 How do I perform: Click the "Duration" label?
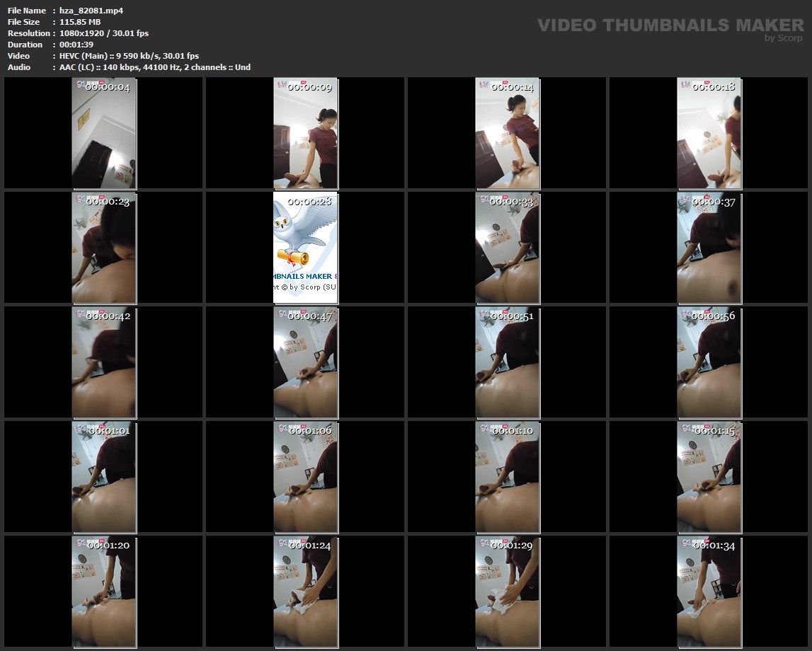25,45
